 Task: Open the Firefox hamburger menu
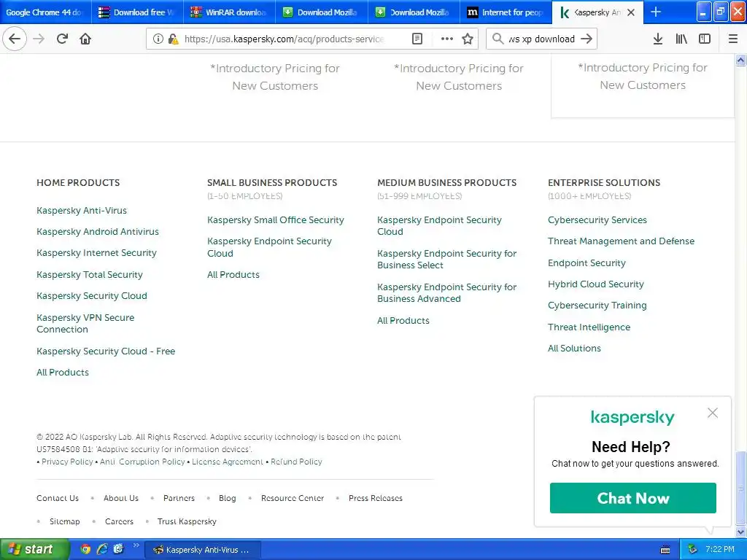(732, 39)
